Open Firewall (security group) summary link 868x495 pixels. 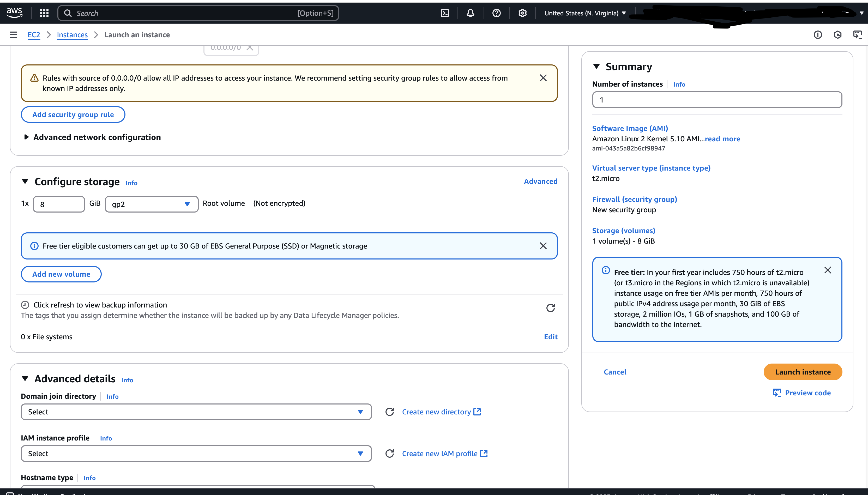coord(634,199)
